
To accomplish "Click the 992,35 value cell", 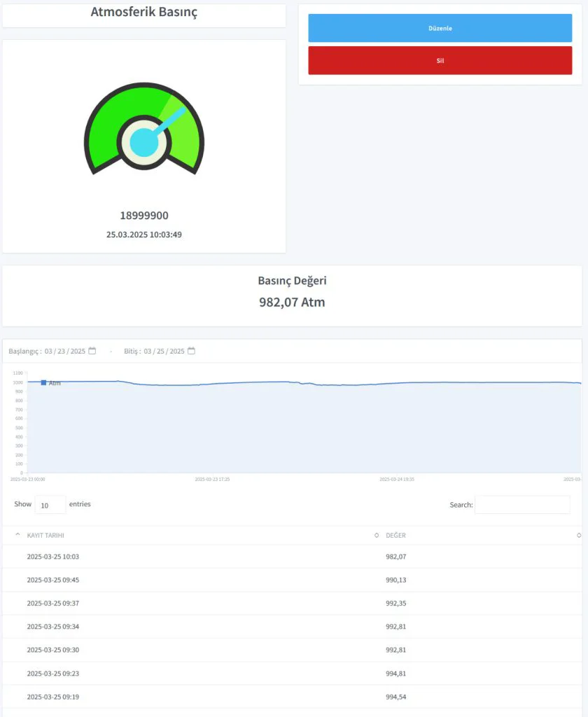I will pos(395,604).
